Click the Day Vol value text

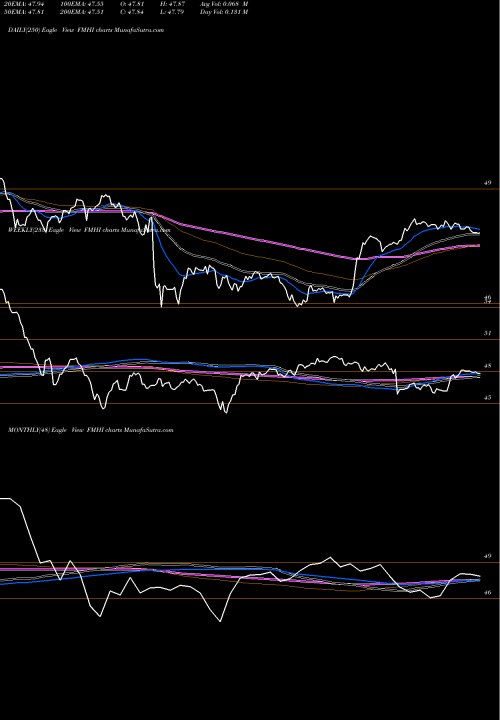click(x=224, y=12)
